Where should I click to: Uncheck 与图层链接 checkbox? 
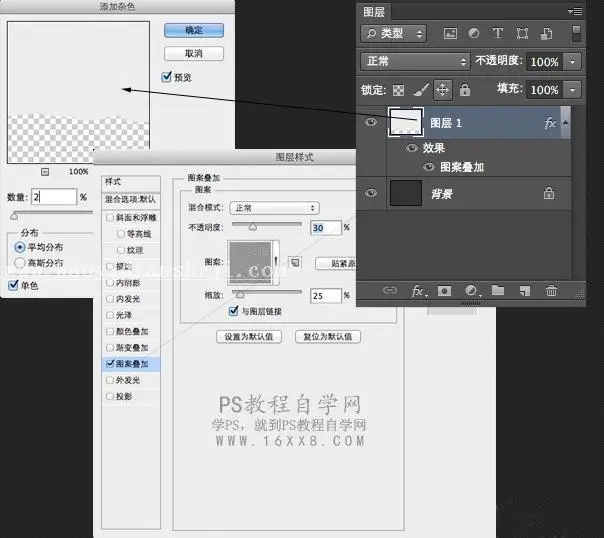click(233, 310)
